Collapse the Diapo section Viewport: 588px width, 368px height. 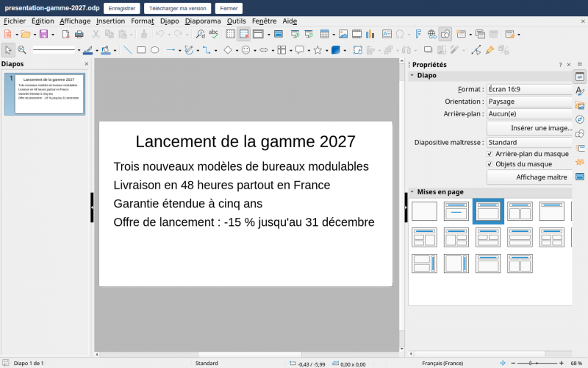(412, 76)
